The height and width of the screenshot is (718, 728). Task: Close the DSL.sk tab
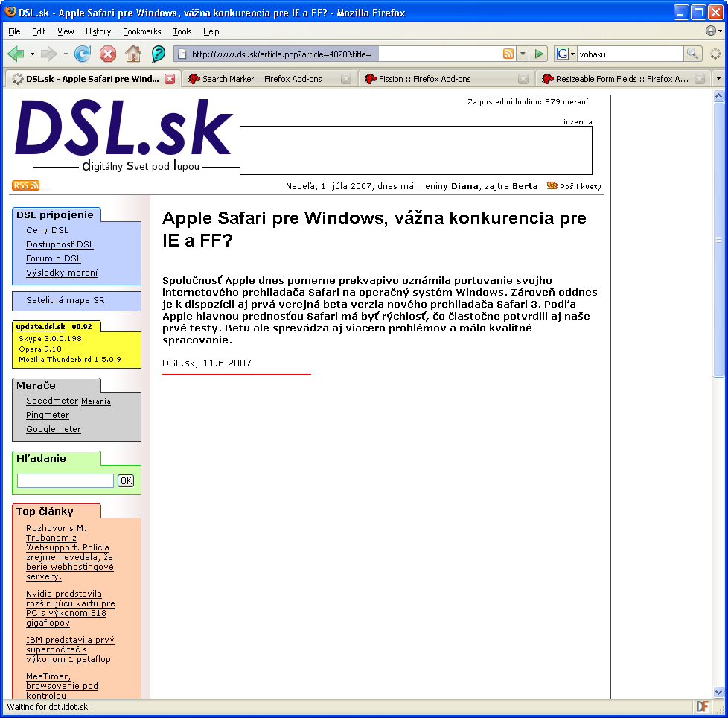point(170,79)
